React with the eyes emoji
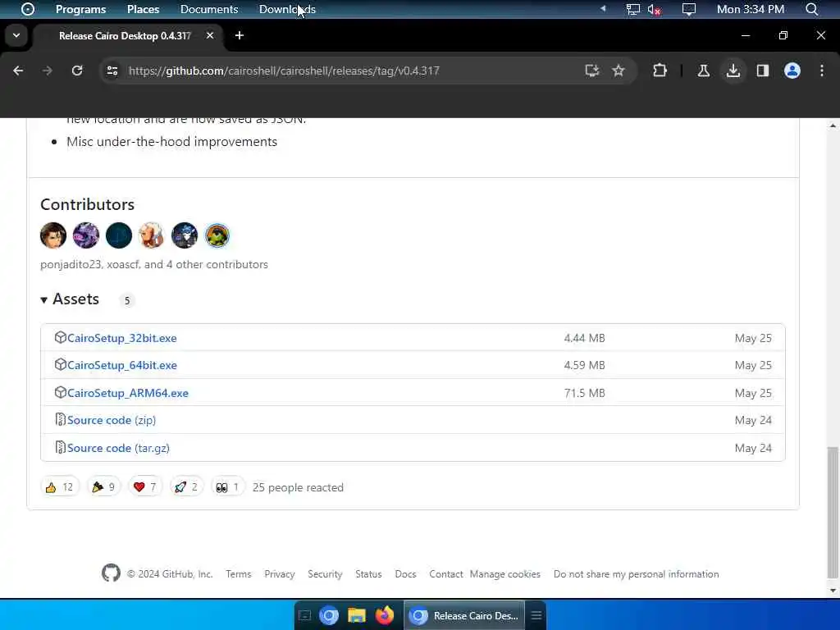Viewport: 840px width, 630px height. pyautogui.click(x=228, y=487)
